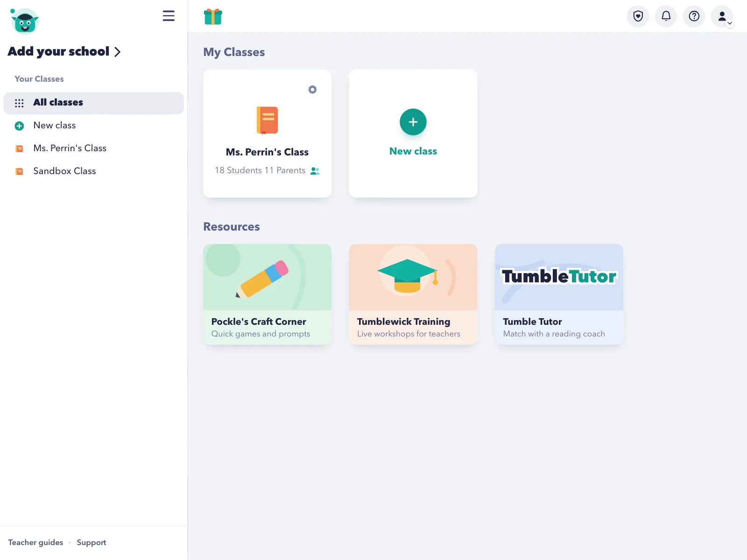Expand the account profile dropdown
The width and height of the screenshot is (747, 560).
pos(722,17)
